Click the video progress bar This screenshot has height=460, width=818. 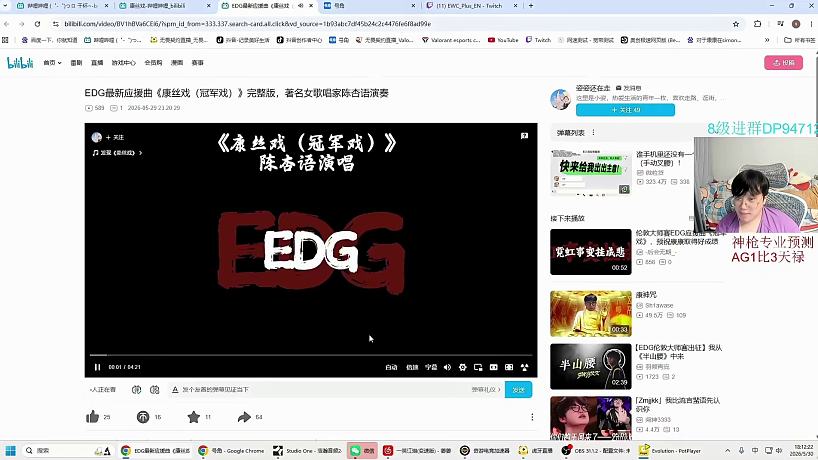tap(311, 355)
